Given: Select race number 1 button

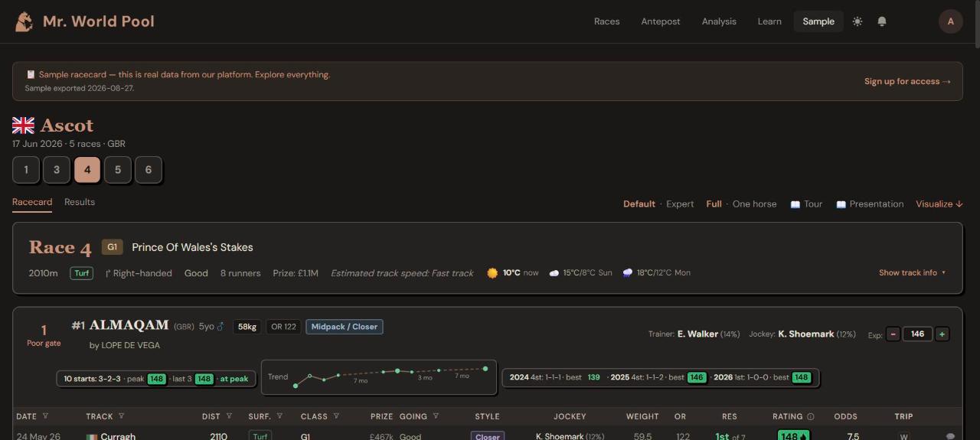Looking at the screenshot, I should coord(26,170).
